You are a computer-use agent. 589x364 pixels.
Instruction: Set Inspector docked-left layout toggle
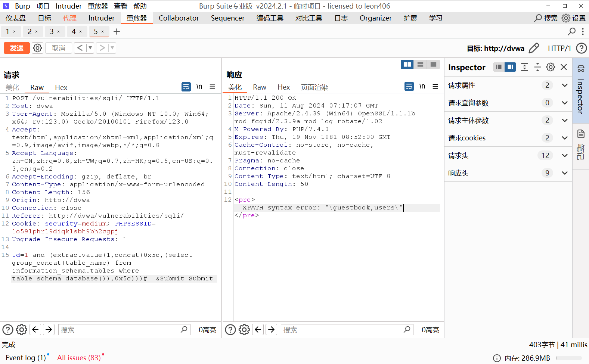(x=499, y=67)
